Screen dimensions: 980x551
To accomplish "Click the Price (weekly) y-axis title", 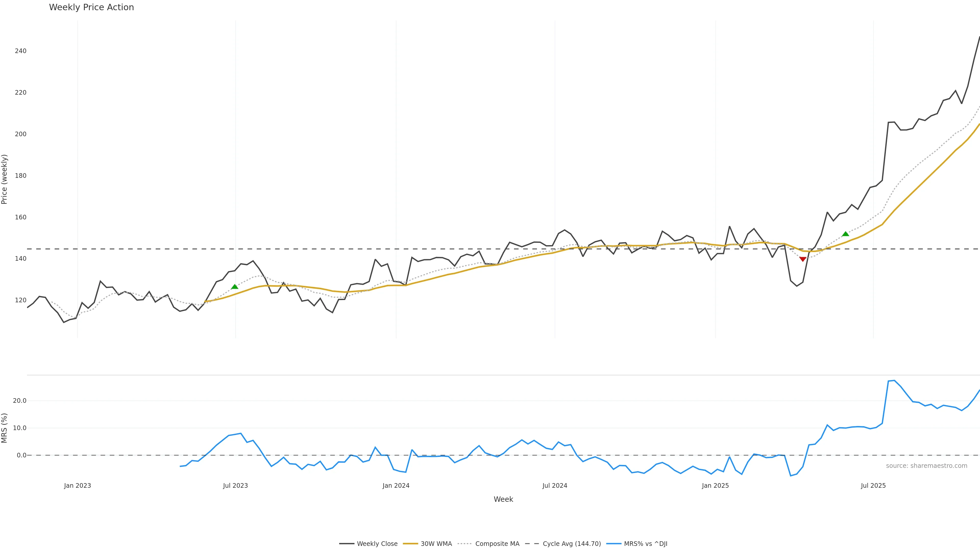I will coord(5,179).
